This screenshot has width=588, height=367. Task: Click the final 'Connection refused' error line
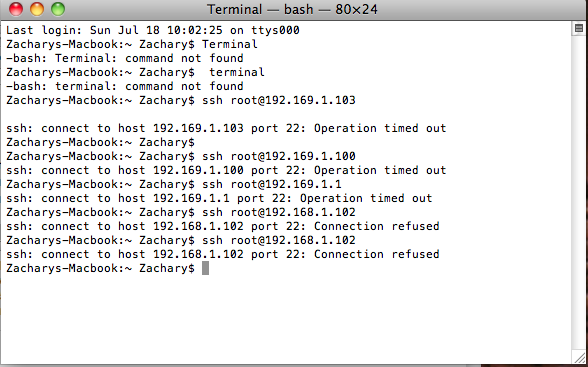[223, 255]
